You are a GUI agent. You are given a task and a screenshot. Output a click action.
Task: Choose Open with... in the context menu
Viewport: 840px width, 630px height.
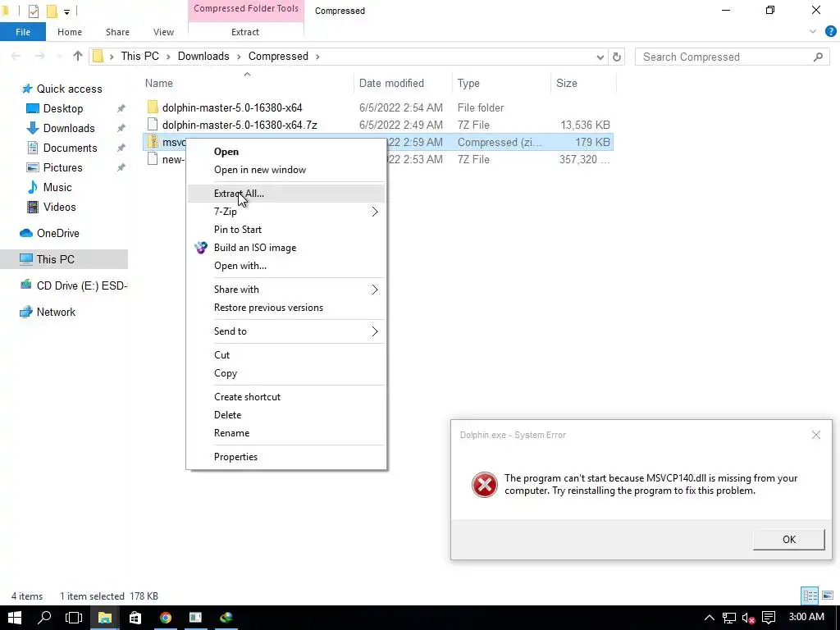point(240,266)
